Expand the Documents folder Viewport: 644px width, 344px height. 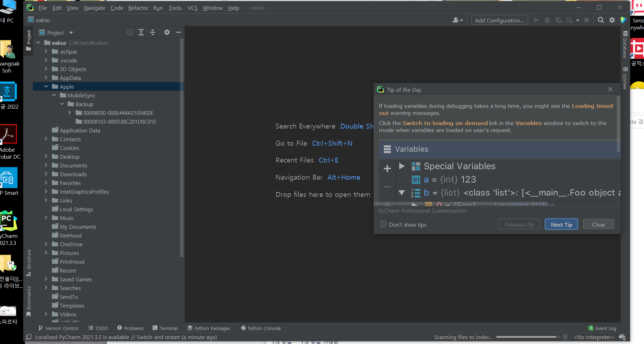(x=46, y=165)
